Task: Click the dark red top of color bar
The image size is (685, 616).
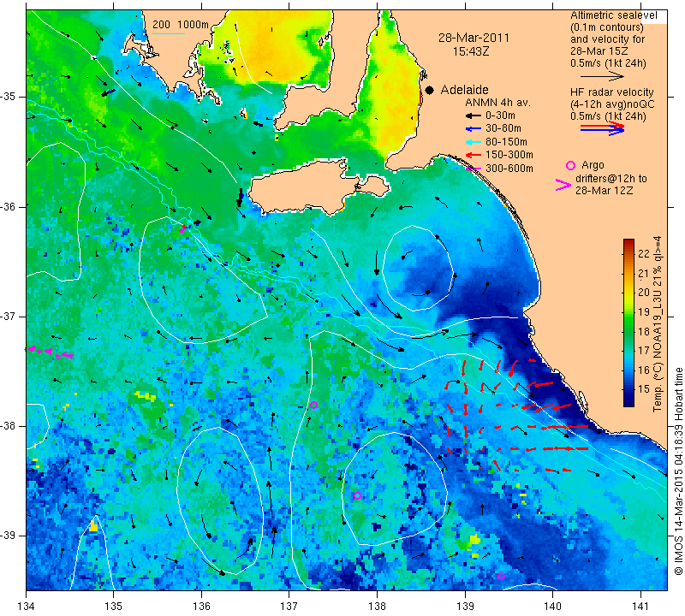Action: [628, 243]
